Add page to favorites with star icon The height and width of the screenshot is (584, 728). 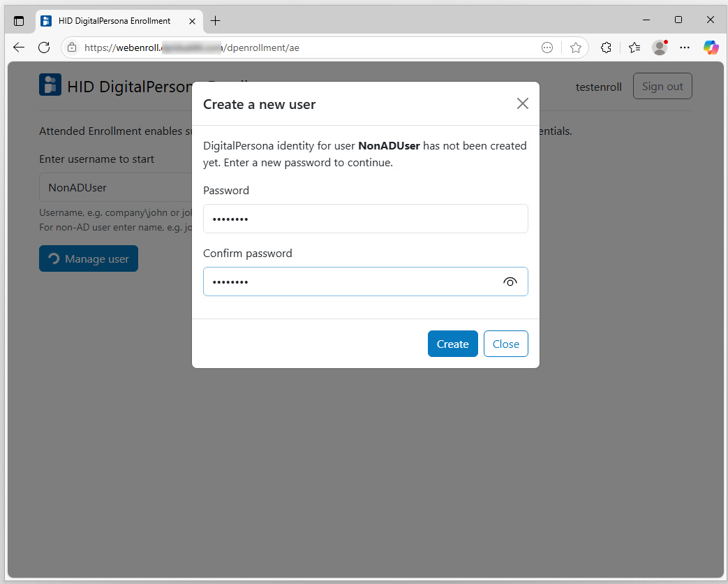pyautogui.click(x=576, y=48)
